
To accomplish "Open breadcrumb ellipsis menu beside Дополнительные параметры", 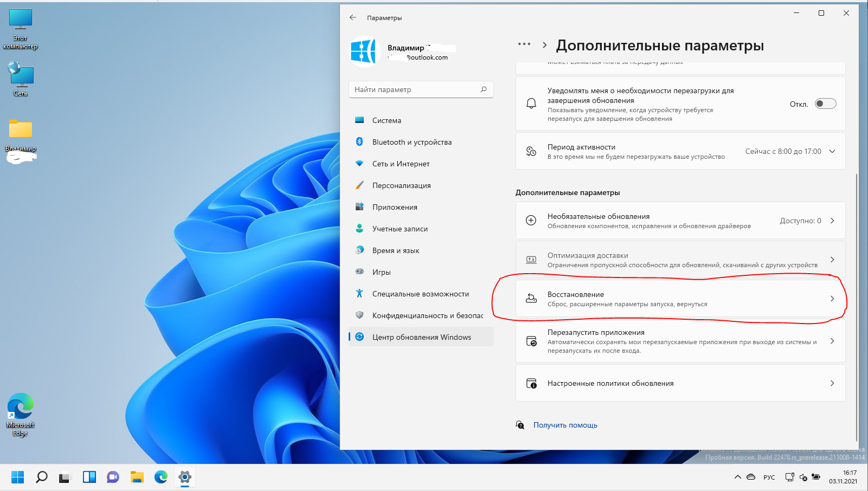I will tap(524, 44).
